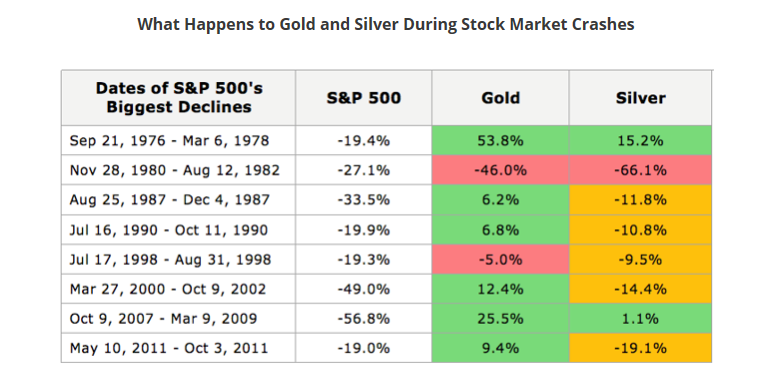Click the Silver column header
This screenshot has height=375, width=767.
(640, 98)
